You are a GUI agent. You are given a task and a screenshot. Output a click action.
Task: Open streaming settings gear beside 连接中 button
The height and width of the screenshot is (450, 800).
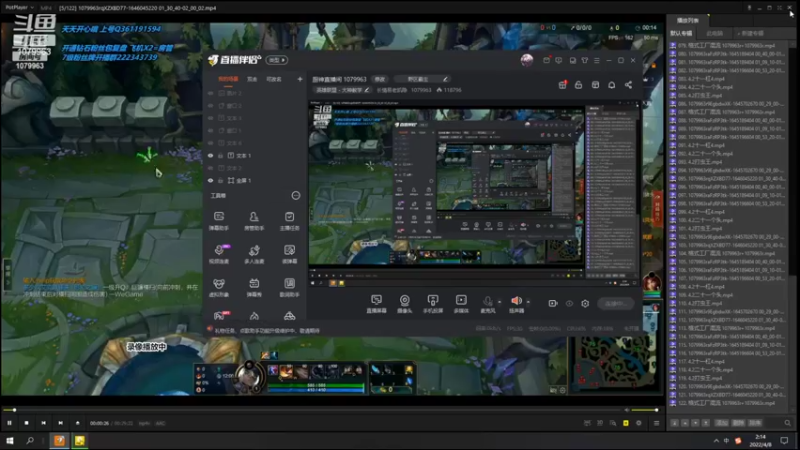[x=585, y=304]
